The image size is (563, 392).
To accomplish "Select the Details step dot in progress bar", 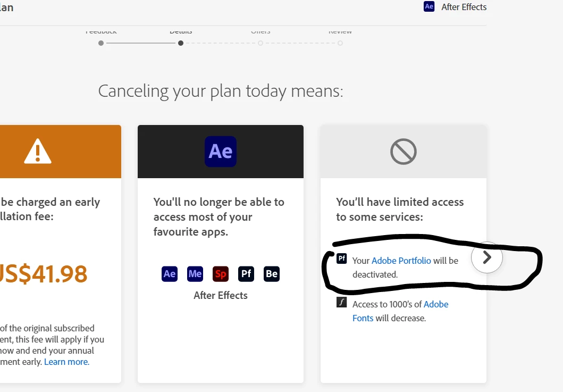I will point(181,43).
